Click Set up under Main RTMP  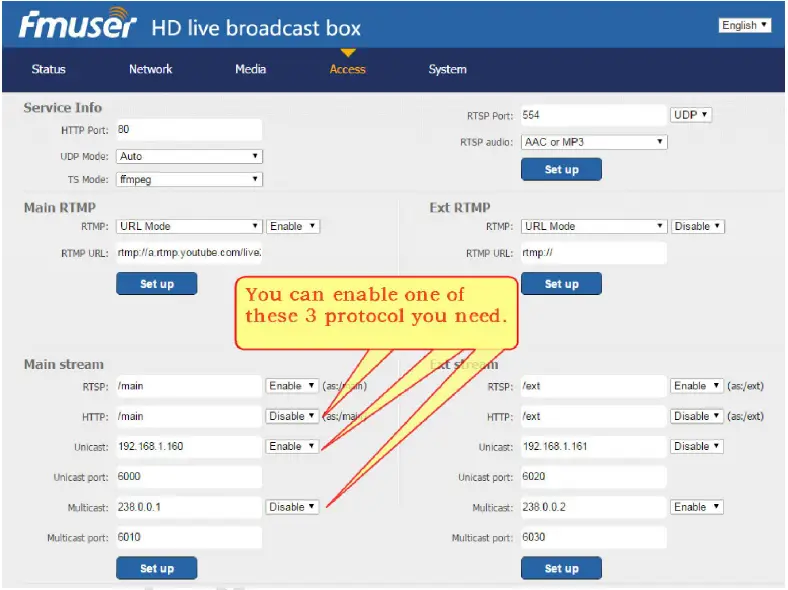157,284
